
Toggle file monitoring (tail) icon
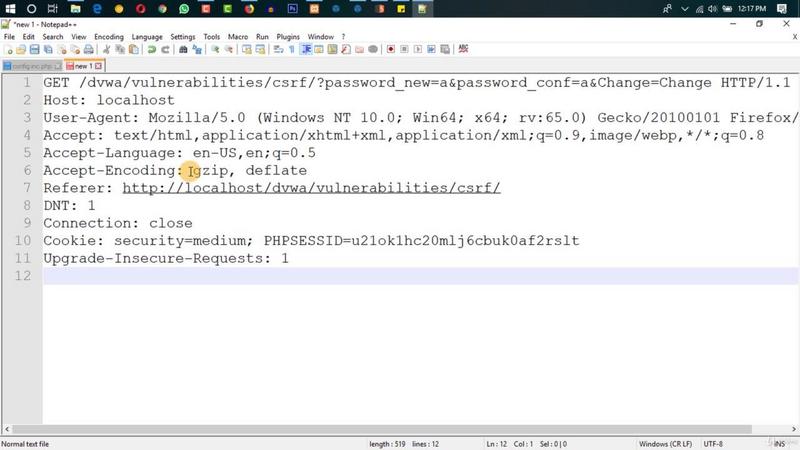coord(373,49)
